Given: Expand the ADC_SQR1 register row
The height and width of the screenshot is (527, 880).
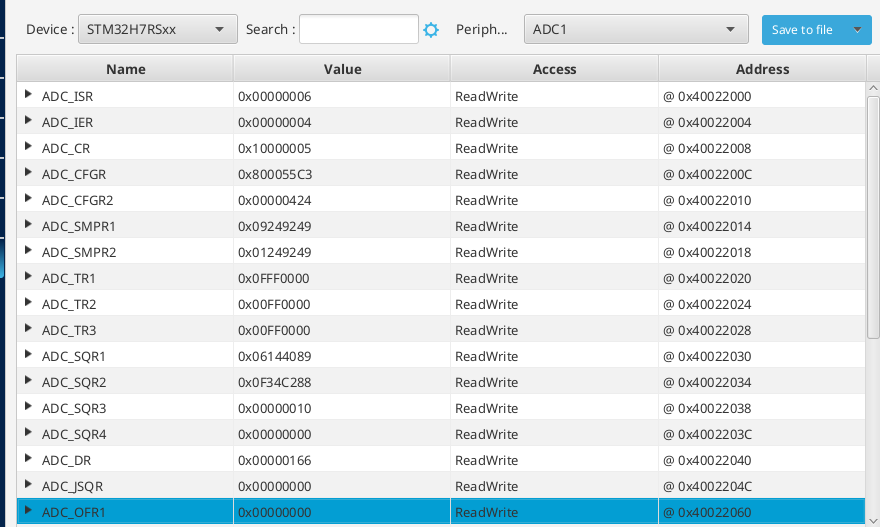Looking at the screenshot, I should click(28, 354).
